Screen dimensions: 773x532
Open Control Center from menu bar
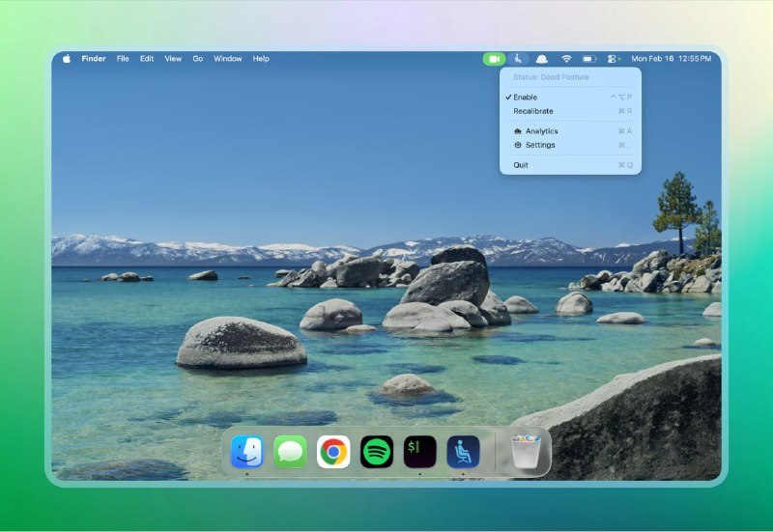(614, 59)
